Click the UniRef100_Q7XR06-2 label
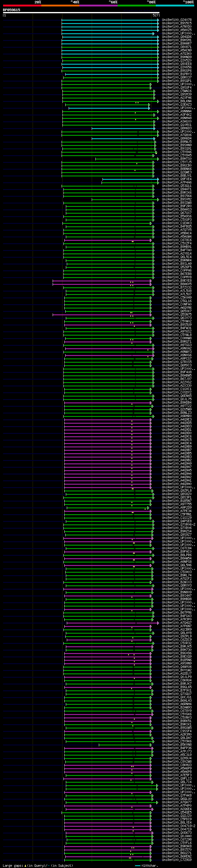Image resolution: width=197 pixels, height=868 pixels. coord(179,525)
